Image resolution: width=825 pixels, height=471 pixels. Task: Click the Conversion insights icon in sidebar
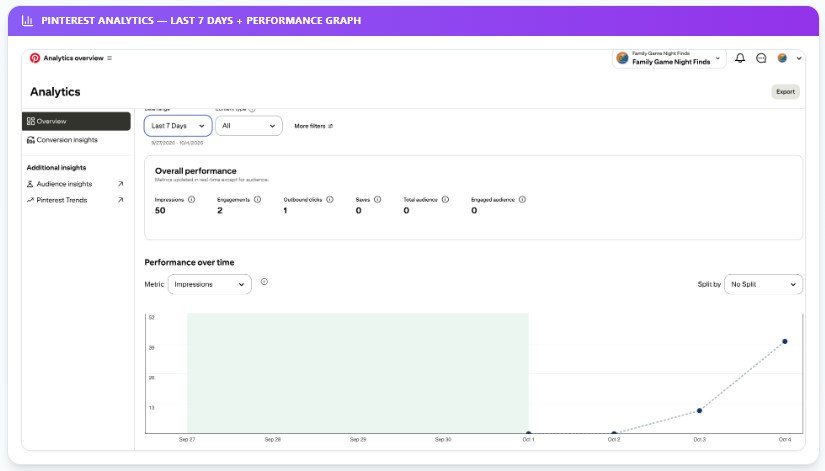click(31, 140)
